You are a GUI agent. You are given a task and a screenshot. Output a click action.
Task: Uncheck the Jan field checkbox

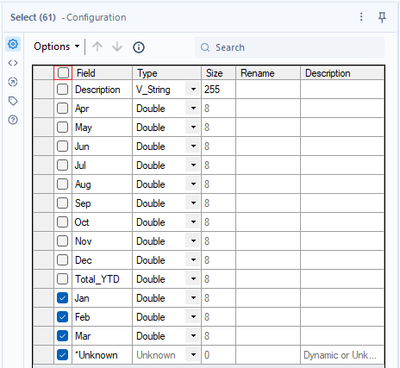[62, 298]
